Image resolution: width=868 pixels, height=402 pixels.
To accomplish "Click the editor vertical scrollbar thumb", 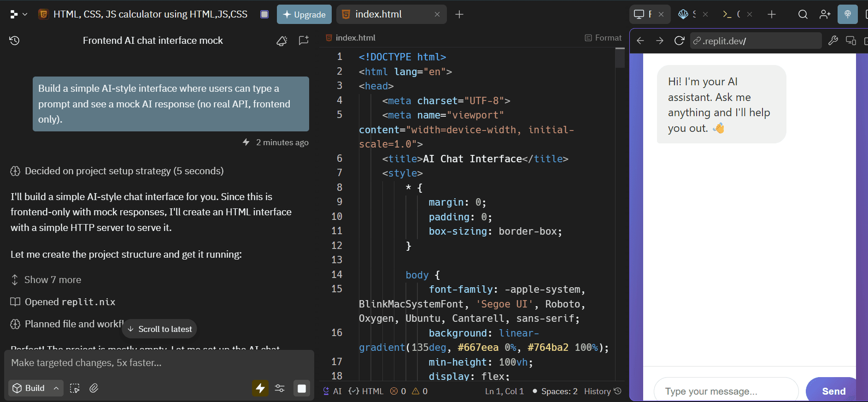I will (x=620, y=58).
